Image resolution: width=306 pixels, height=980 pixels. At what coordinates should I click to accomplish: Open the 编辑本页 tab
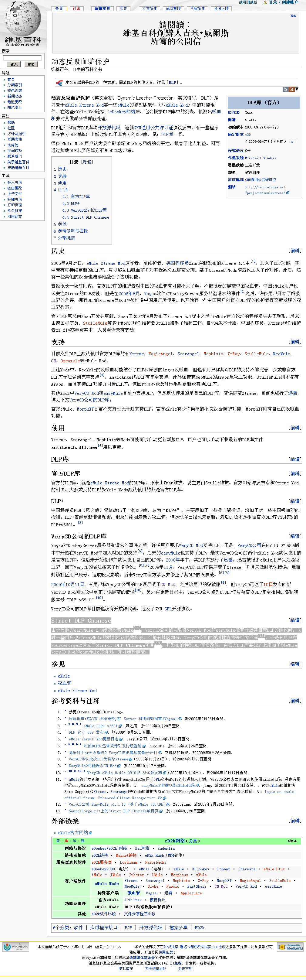click(x=102, y=9)
